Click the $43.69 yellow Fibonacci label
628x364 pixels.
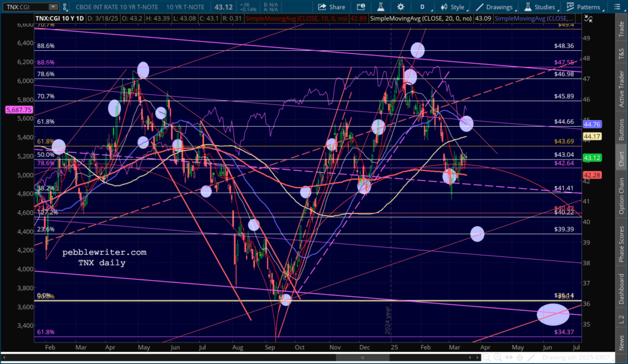coord(564,141)
